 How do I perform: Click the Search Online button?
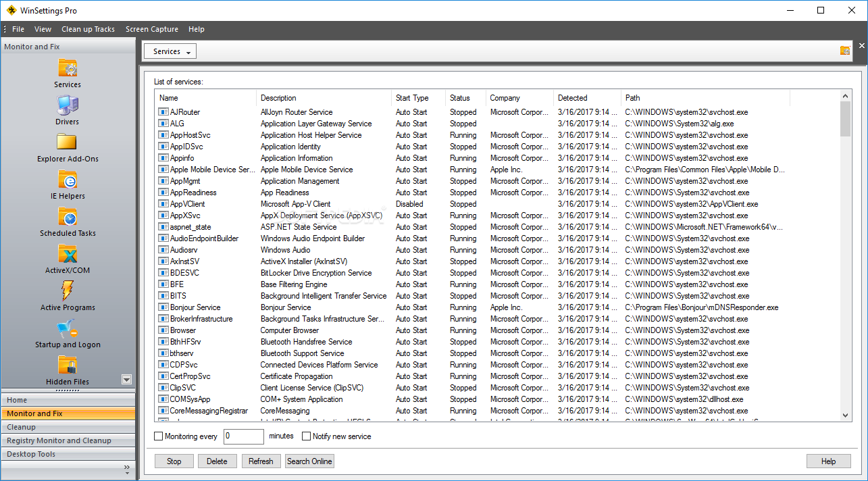coord(309,461)
